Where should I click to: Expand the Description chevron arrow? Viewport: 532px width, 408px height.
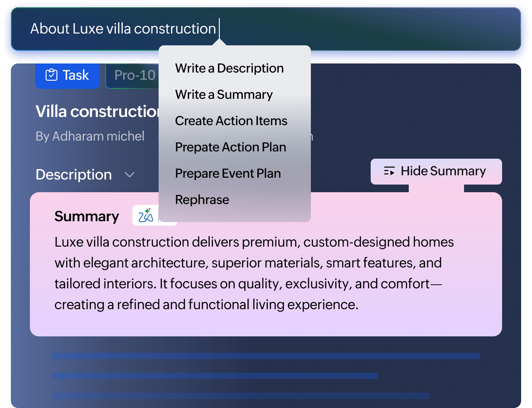coord(130,174)
